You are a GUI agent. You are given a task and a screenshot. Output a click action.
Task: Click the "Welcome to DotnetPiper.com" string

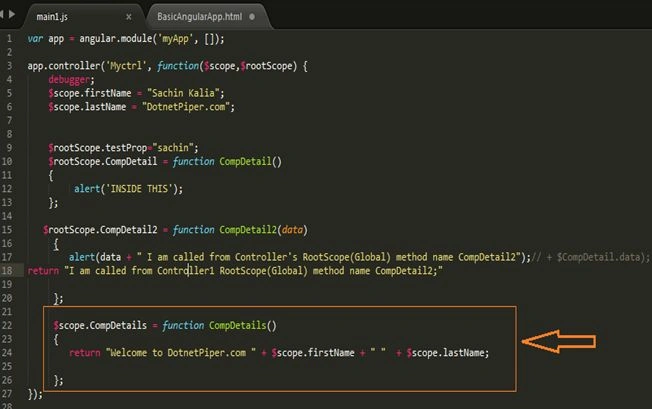tap(180, 353)
